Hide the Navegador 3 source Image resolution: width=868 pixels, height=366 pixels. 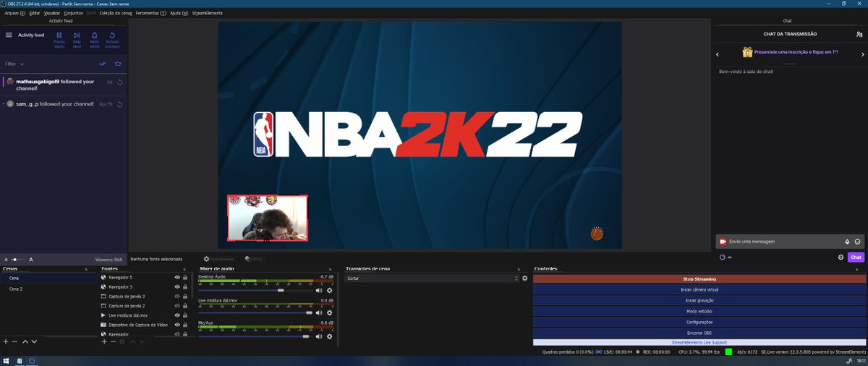pyautogui.click(x=177, y=286)
